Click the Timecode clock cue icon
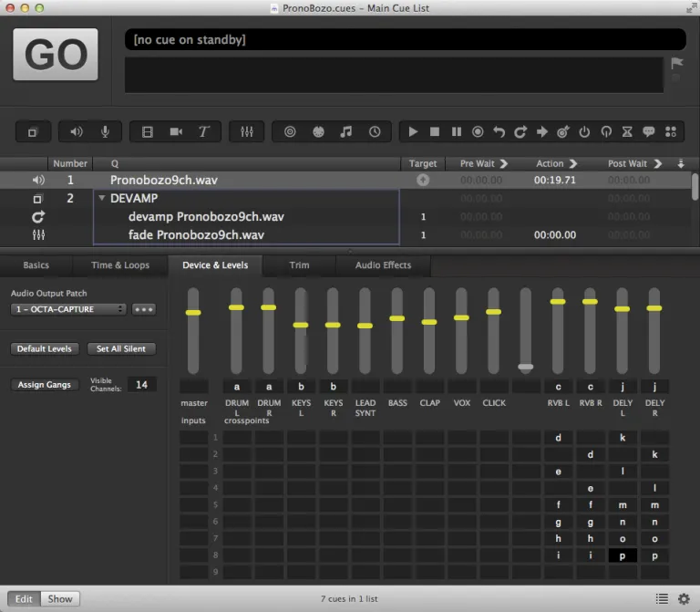Image resolution: width=700 pixels, height=612 pixels. pos(375,132)
